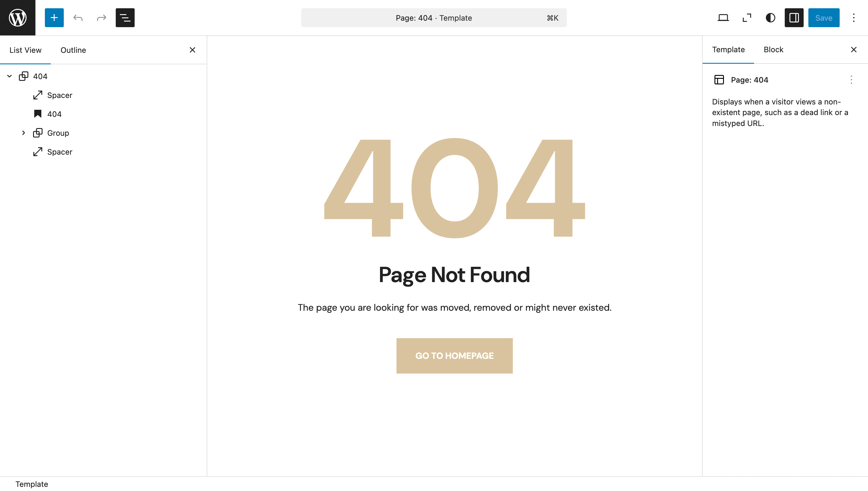Open the device preview laptop icon
Screen dimensions: 868x491
point(723,17)
